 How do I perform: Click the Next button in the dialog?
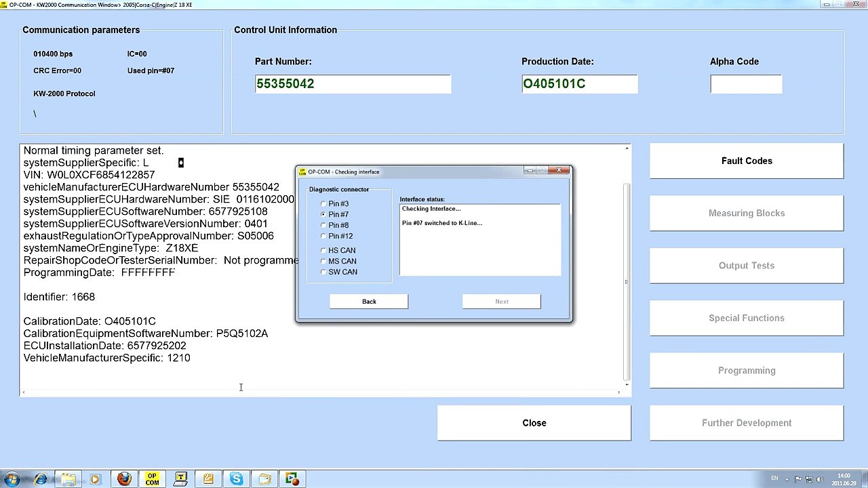coord(502,302)
